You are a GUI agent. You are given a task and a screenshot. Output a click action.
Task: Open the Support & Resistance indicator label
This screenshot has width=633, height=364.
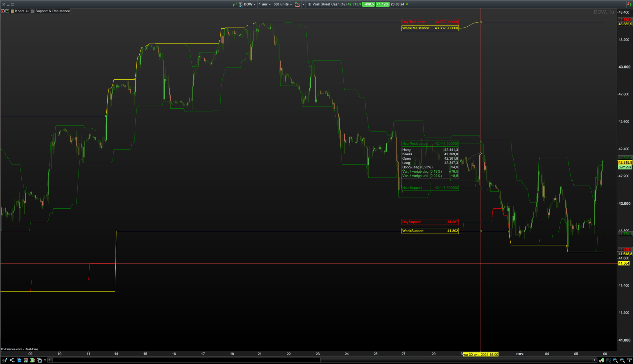(x=53, y=11)
